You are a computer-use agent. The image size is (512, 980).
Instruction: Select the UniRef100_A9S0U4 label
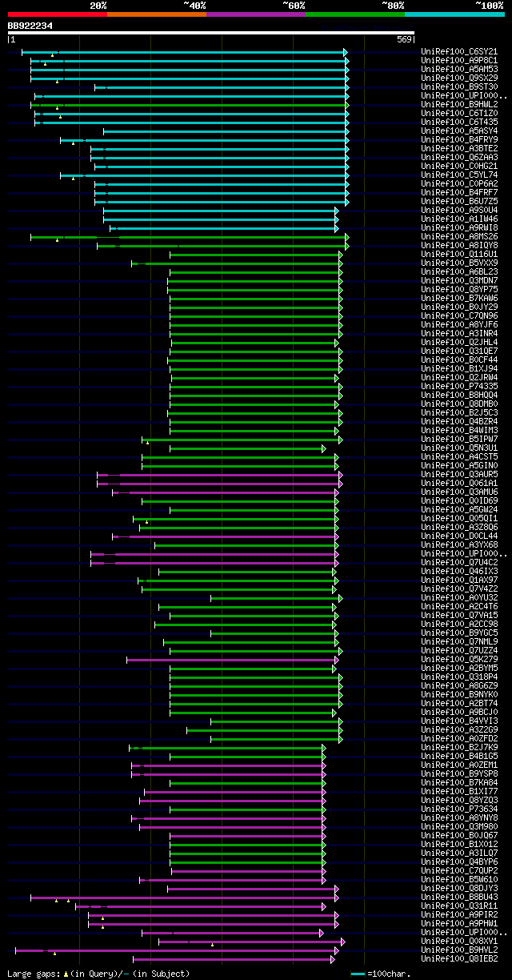(459, 211)
